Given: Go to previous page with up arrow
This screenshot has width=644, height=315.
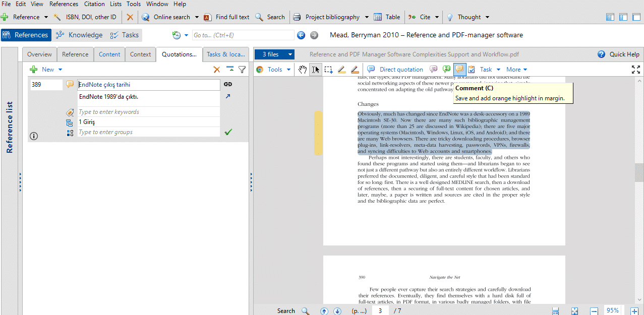Looking at the screenshot, I should coord(324,311).
